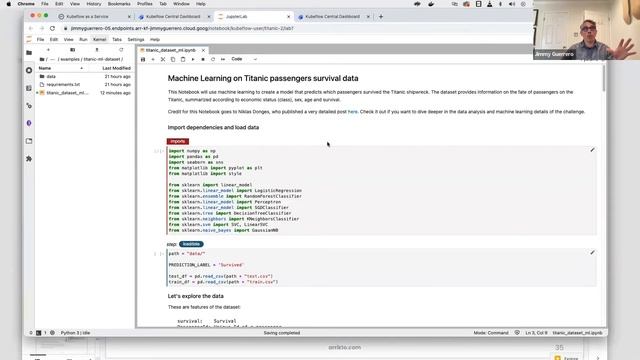Open the macOS Chrome Bookmarks menu
The image size is (640, 360).
coord(119,4)
